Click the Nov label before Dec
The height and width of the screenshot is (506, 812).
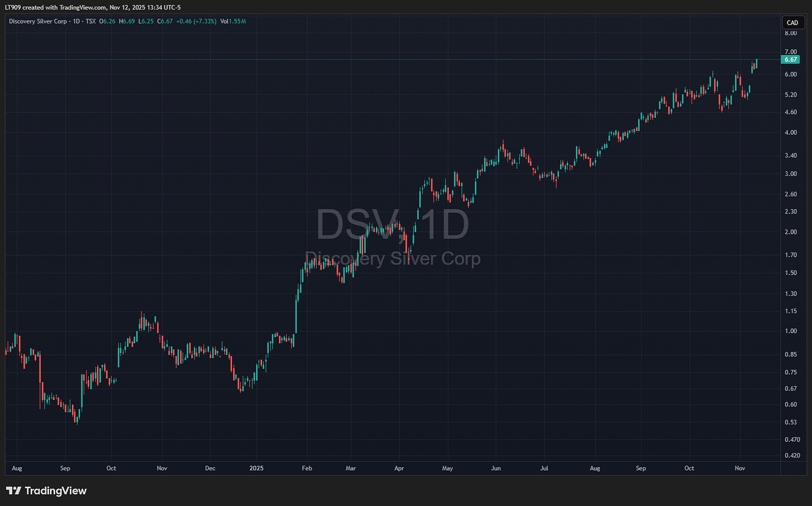162,469
